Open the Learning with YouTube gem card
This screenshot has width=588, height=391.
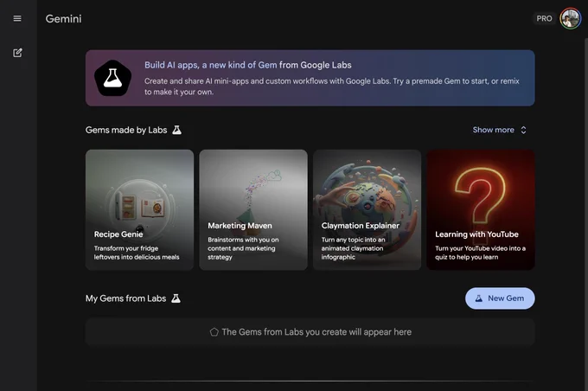click(481, 209)
